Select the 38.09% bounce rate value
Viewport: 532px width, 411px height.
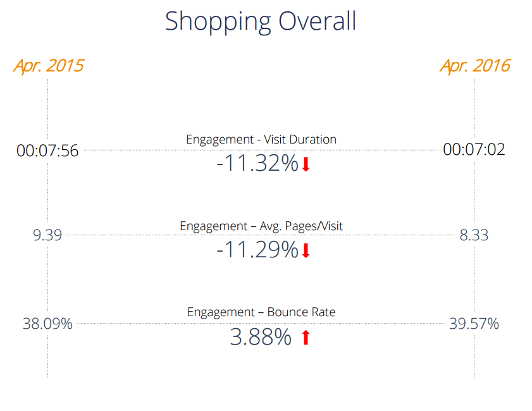[x=47, y=324]
